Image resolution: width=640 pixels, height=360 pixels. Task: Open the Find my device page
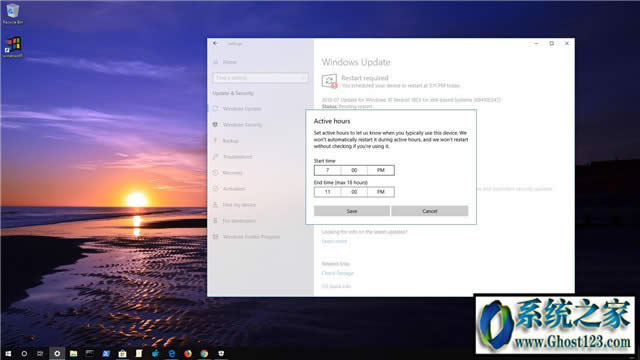click(x=239, y=204)
